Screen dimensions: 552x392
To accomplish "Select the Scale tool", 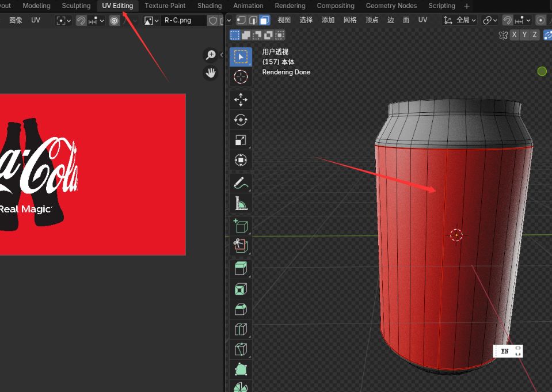I will [x=241, y=140].
